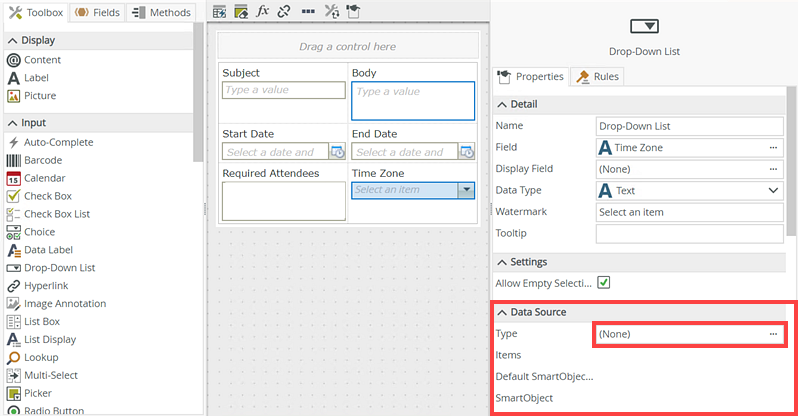Open calendar picker for End Date
The image size is (798, 416).
click(466, 152)
